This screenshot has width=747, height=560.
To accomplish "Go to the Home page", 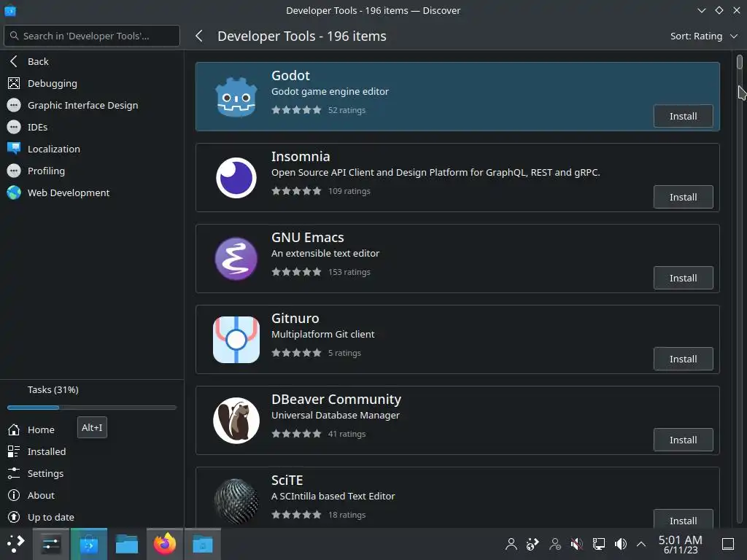I will [41, 429].
